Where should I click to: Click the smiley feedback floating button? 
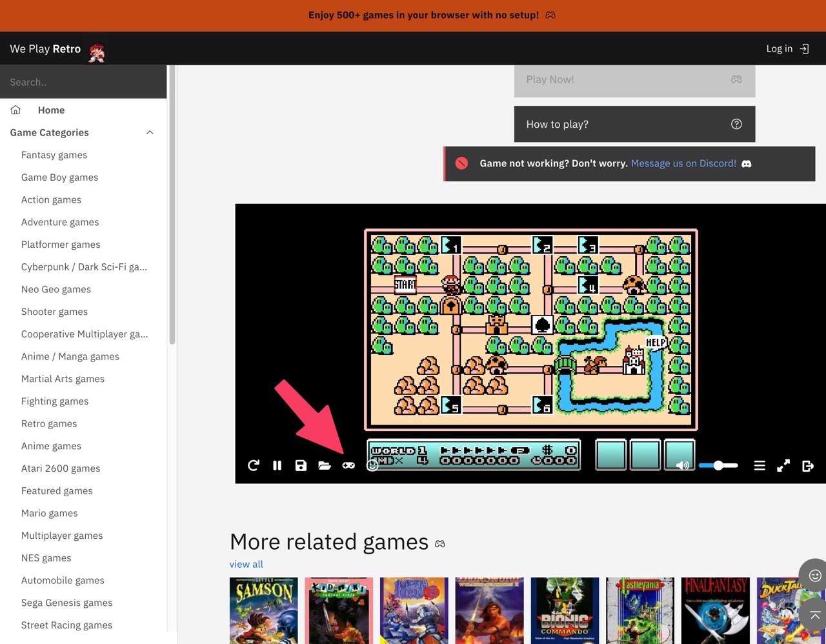pyautogui.click(x=814, y=575)
